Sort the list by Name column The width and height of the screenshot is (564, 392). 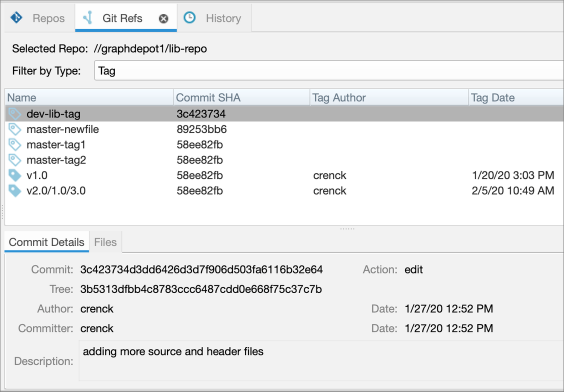[89, 97]
